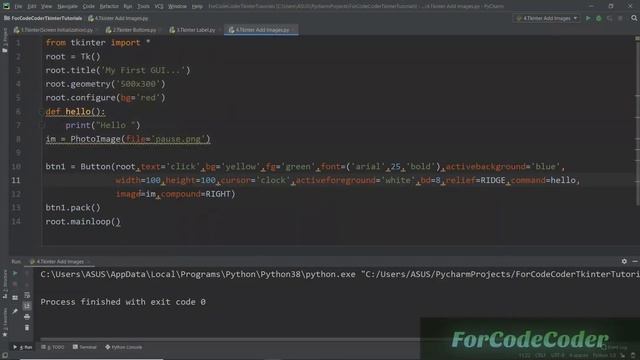
Task: Toggle tool window bars icon in corner
Action: (x=4, y=356)
